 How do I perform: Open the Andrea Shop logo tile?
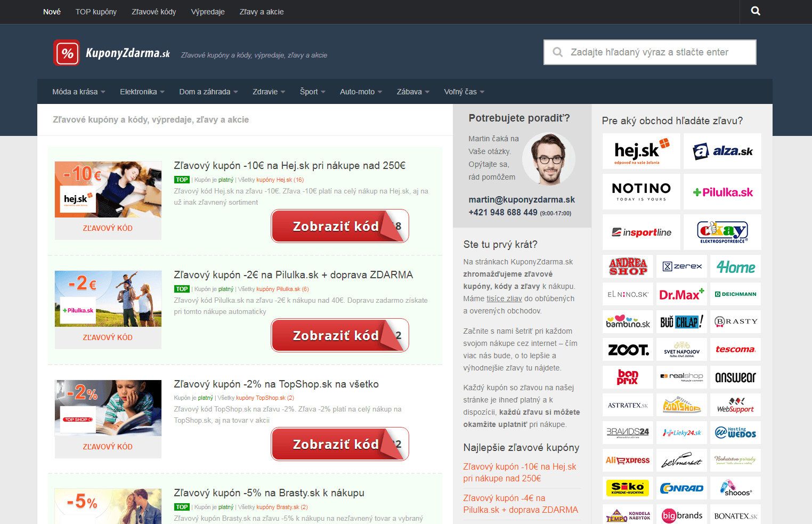coord(628,267)
